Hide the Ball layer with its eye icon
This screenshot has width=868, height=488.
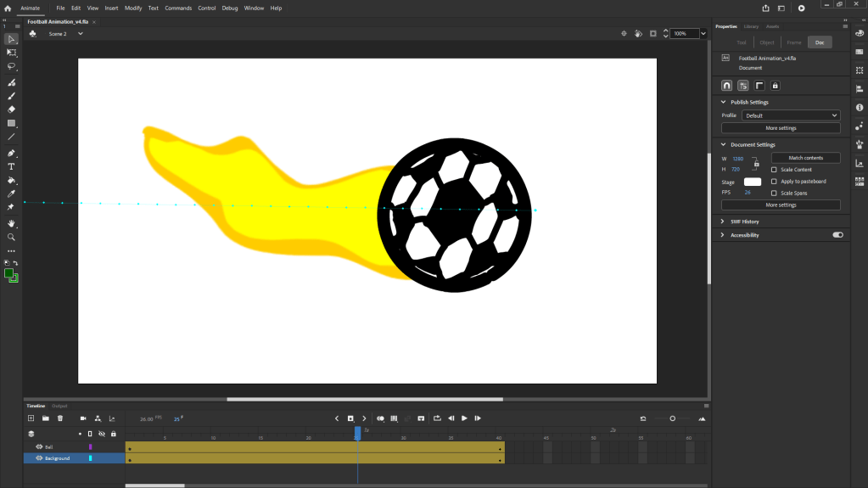(39, 446)
